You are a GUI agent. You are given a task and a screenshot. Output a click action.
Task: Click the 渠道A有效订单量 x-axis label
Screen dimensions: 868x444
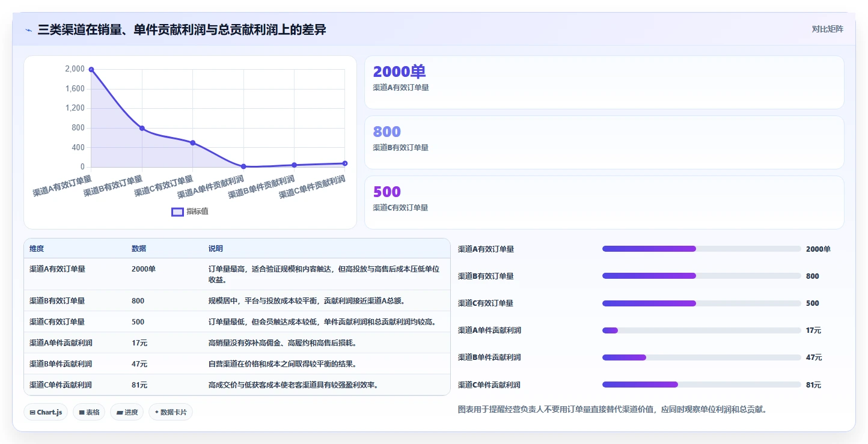(x=63, y=186)
